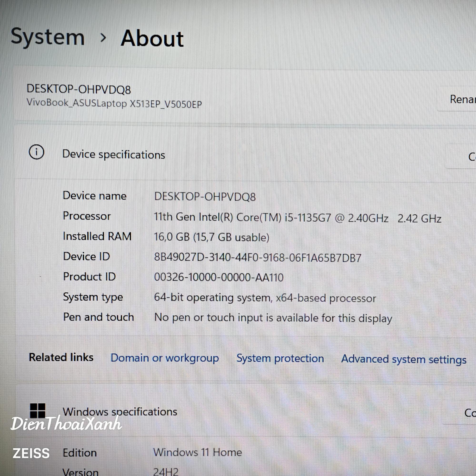Select the Windows 11 Home edition value
476x476 pixels.
tap(198, 452)
